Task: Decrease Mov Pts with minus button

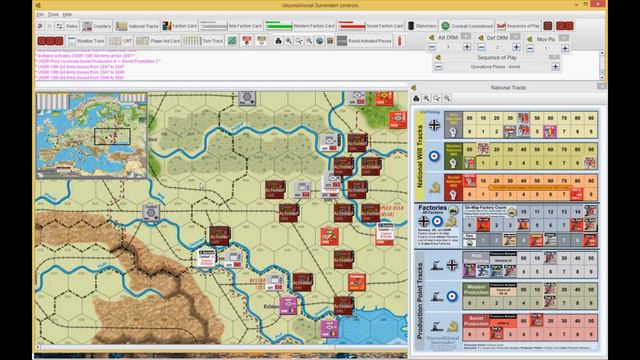Action: tap(530, 48)
